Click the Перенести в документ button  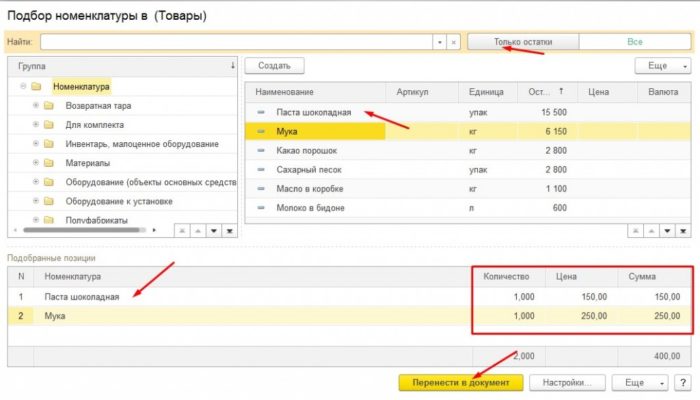pos(461,383)
